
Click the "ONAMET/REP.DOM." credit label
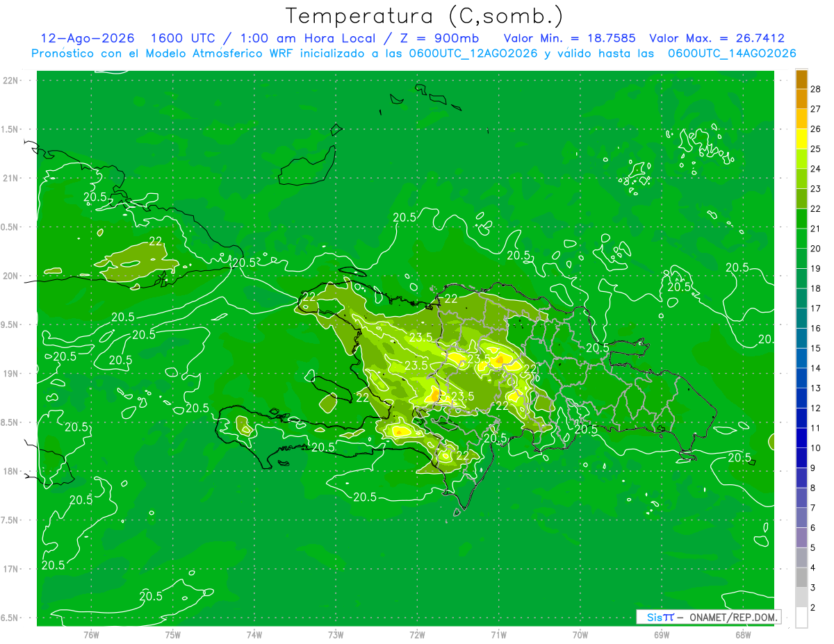(x=734, y=617)
